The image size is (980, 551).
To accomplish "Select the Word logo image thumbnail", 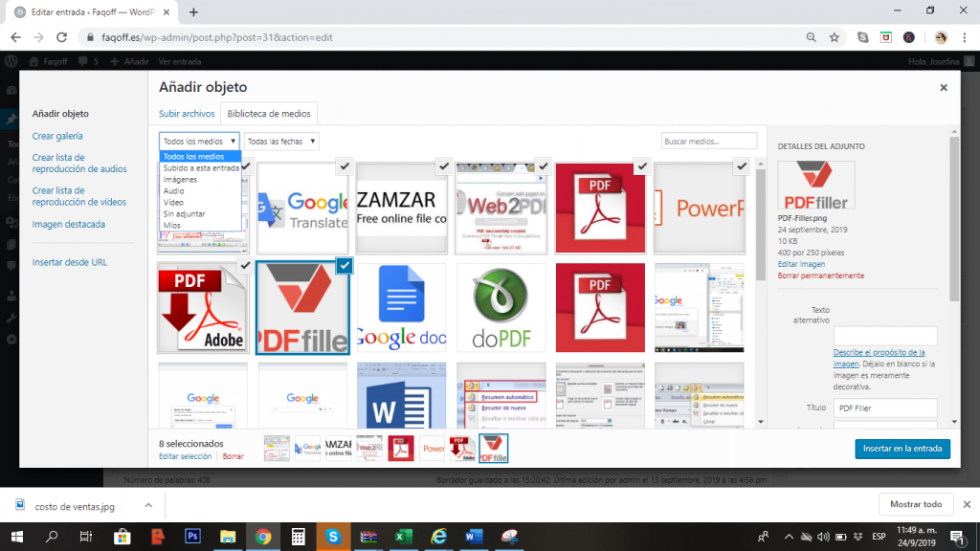I will [x=402, y=395].
